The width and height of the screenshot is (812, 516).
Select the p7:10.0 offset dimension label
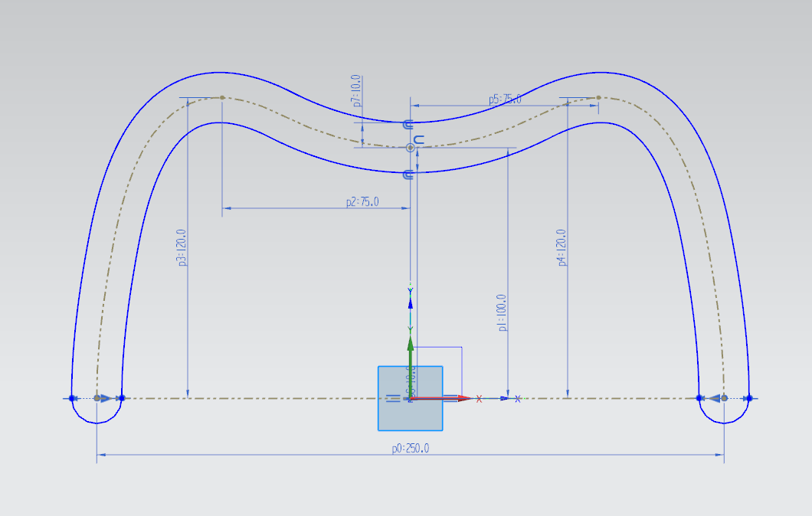click(356, 91)
